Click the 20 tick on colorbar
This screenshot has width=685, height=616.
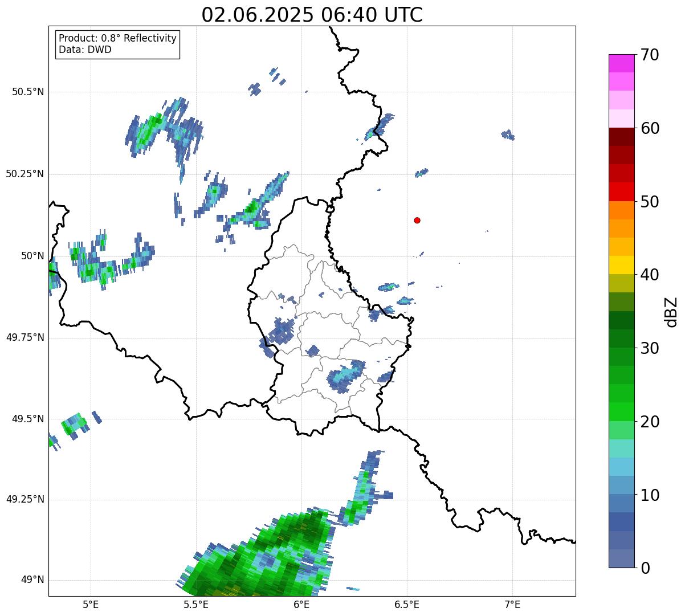click(650, 422)
